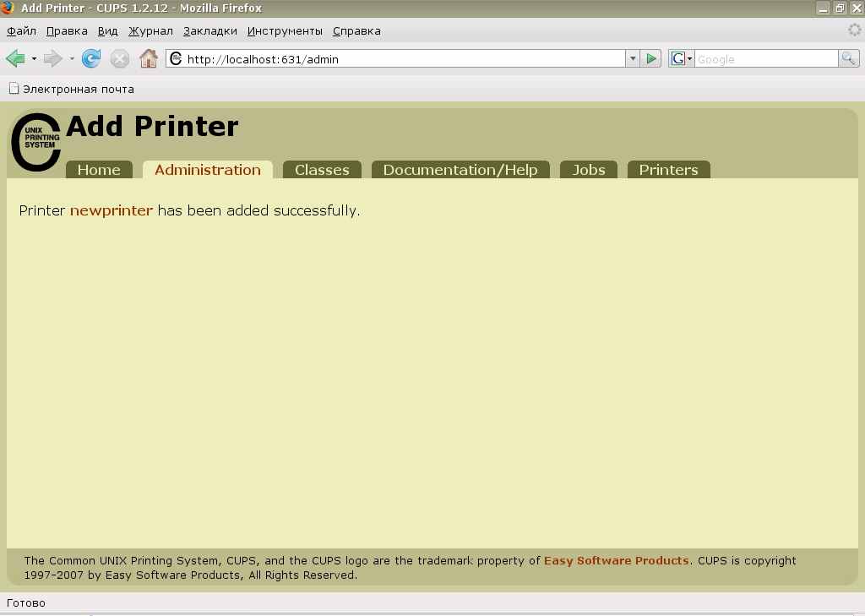Screen dimensions: 865x616
Task: Open the Правка menu
Action: tap(67, 31)
